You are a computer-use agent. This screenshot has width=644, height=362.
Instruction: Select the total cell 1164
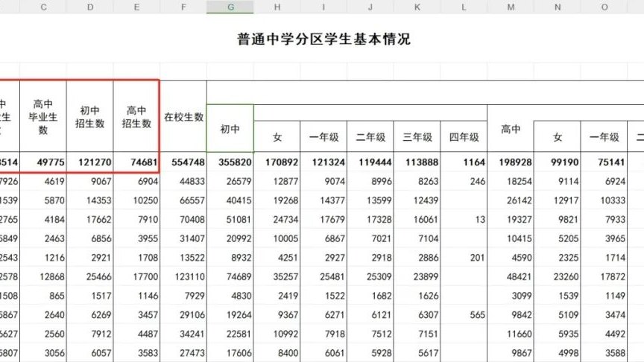464,162
